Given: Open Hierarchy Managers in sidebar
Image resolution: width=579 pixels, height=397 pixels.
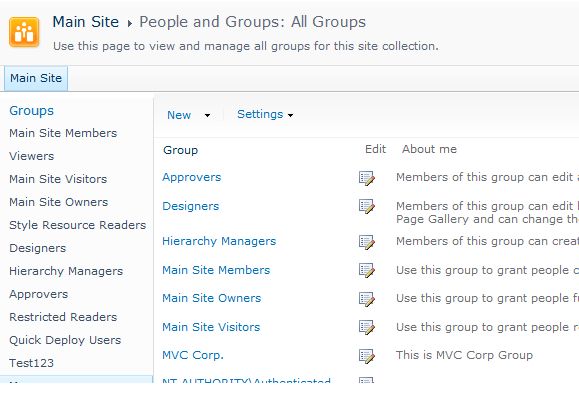Looking at the screenshot, I should pyautogui.click(x=66, y=271).
